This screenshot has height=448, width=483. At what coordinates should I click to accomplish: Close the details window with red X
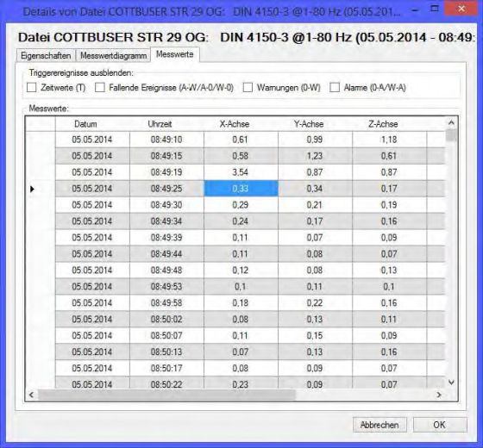pos(461,9)
